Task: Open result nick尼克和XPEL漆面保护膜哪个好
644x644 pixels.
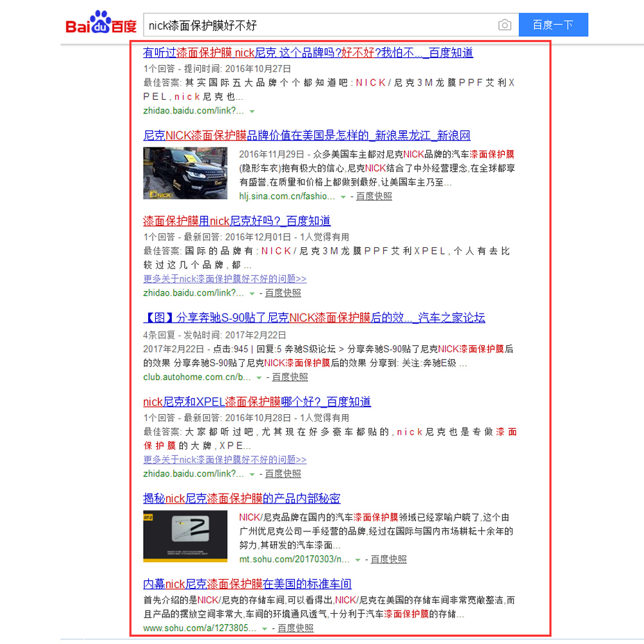Action: click(257, 402)
